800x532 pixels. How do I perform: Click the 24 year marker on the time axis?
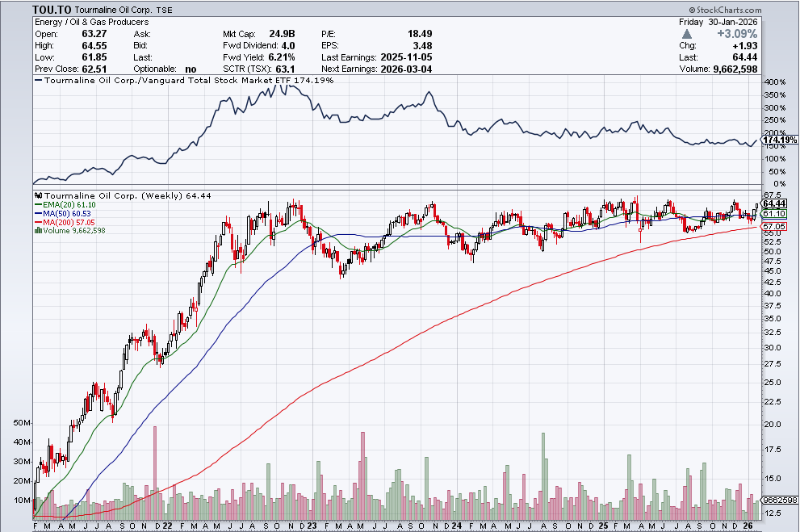click(x=457, y=526)
